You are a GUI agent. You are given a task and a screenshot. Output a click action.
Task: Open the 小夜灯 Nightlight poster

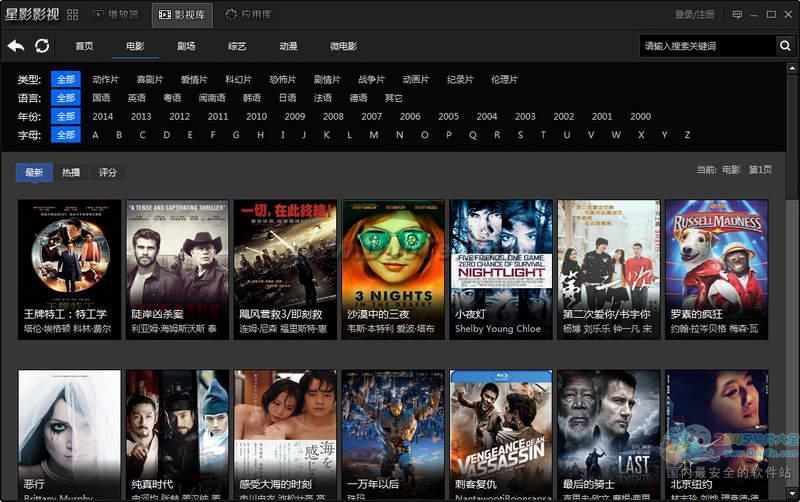click(x=501, y=269)
